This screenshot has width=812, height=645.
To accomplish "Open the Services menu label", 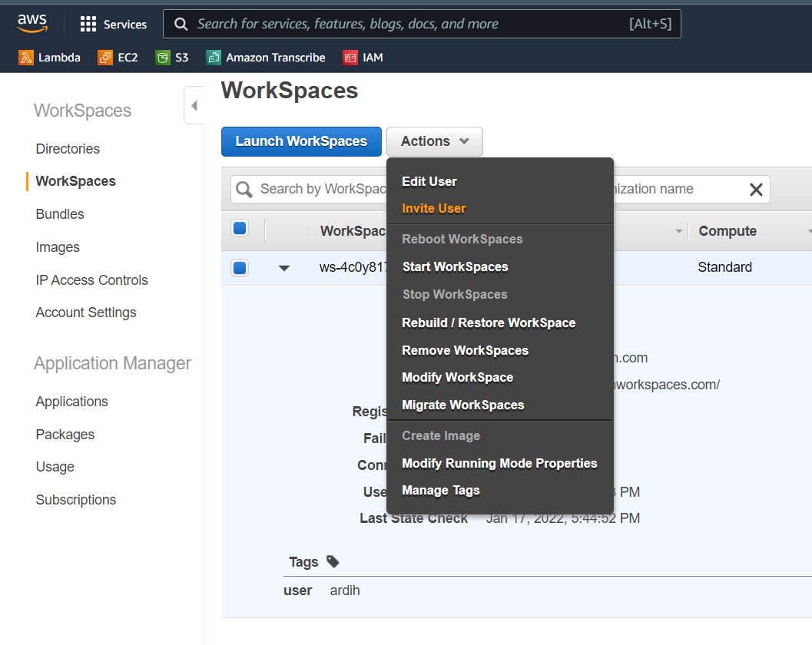I will coord(124,25).
